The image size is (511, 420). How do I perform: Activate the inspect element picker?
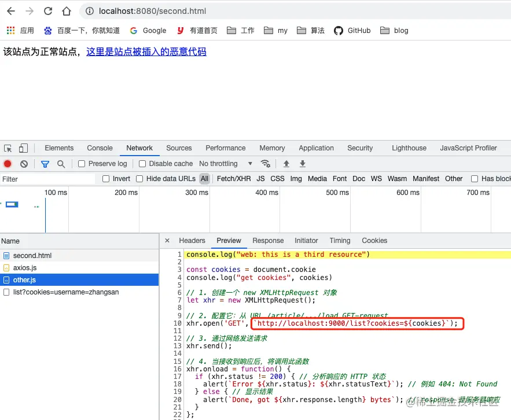tap(8, 148)
